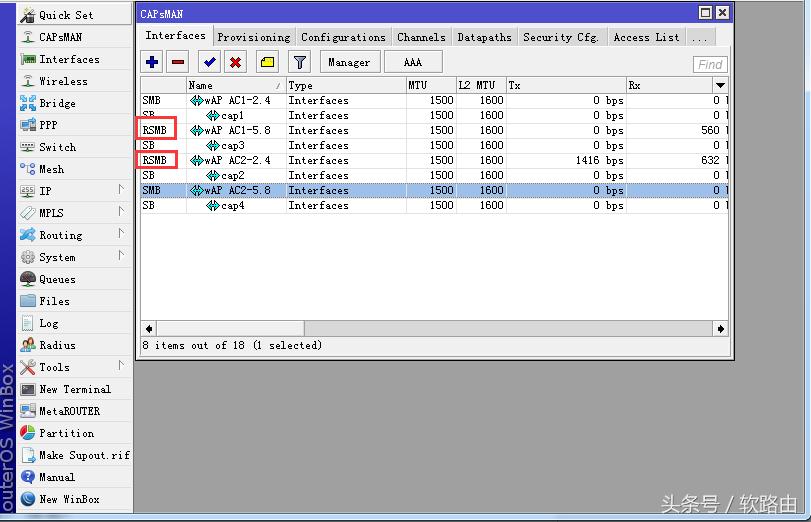Click the horizontal scrollbar thumb
This screenshot has height=522, width=811.
[231, 329]
